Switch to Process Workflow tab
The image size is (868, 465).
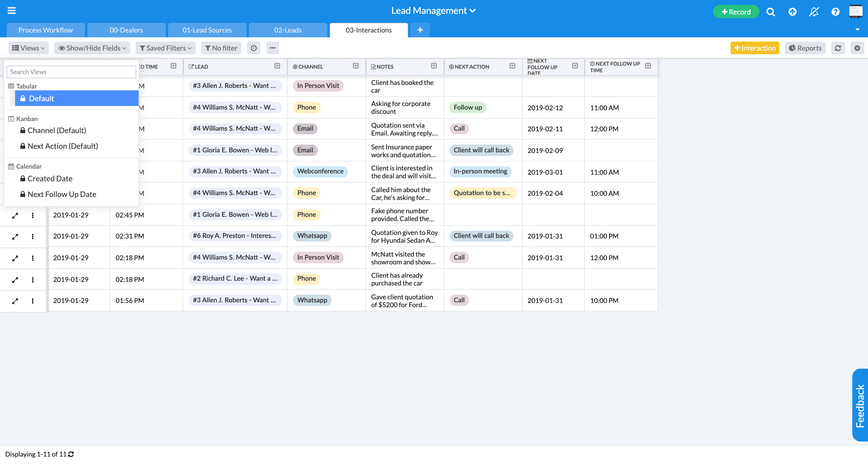click(46, 30)
